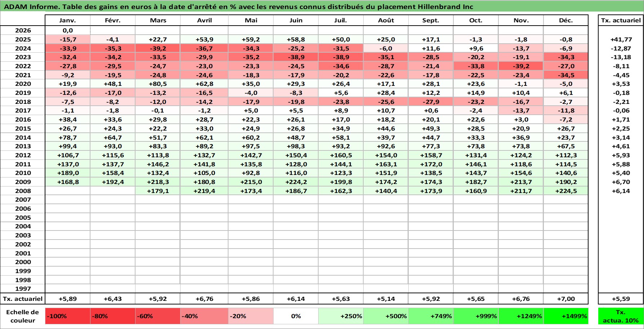This screenshot has height=329, width=644.
Task: Click the Oct. column header
Action: (476, 20)
